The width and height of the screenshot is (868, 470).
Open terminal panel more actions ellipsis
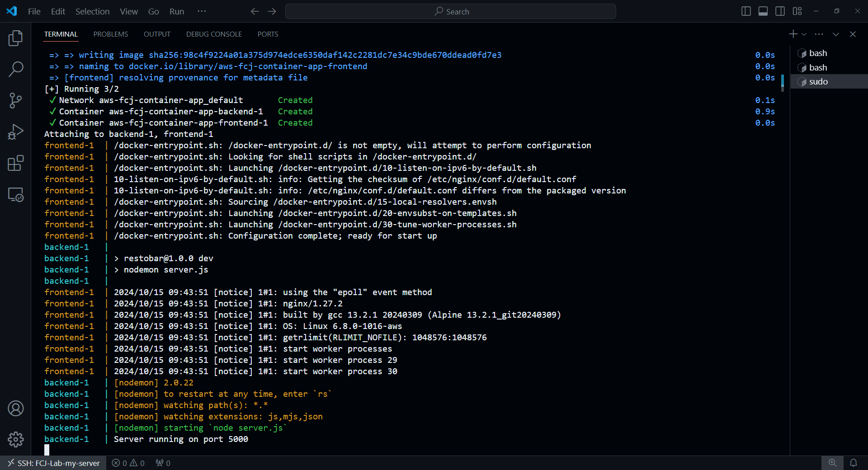tap(819, 34)
